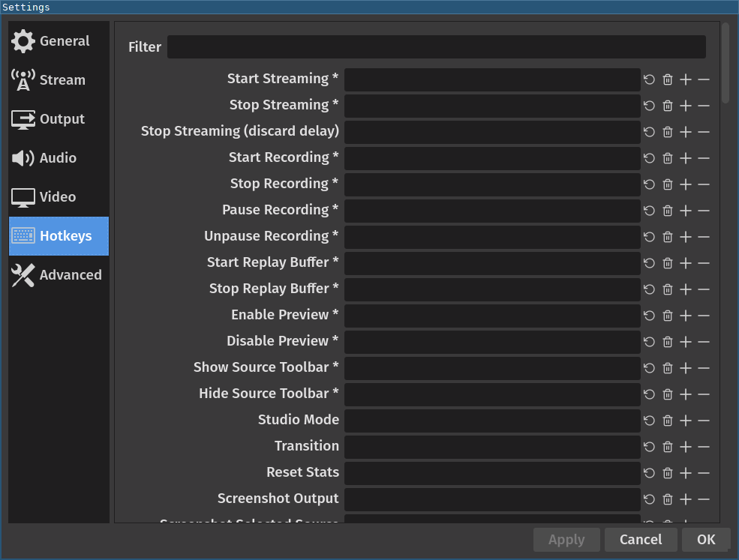
Task: Add another binding for Pause Recording
Action: (x=685, y=211)
